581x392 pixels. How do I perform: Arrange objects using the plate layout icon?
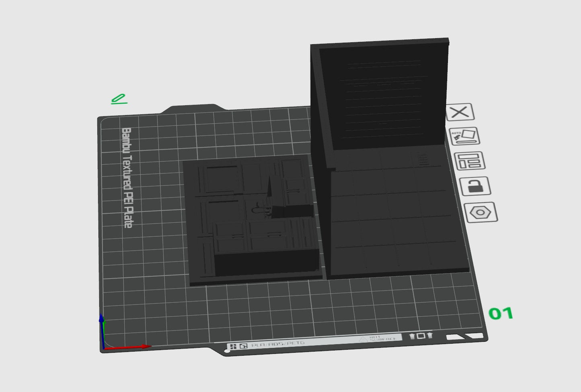click(x=469, y=161)
